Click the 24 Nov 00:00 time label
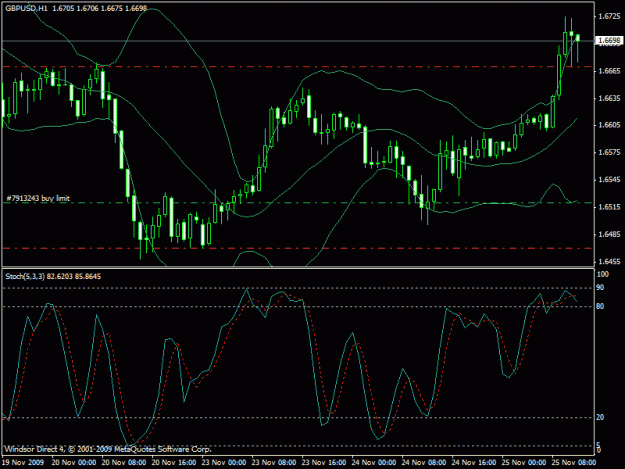 click(x=374, y=463)
